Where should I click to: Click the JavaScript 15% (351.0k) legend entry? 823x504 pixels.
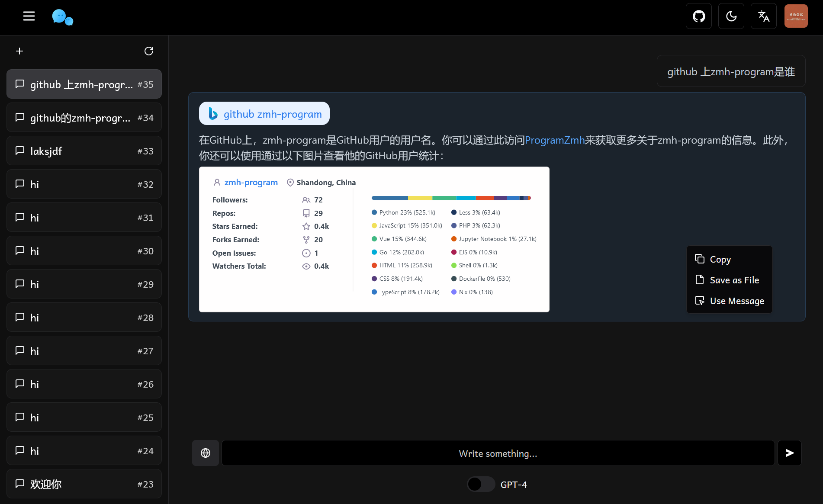point(407,225)
